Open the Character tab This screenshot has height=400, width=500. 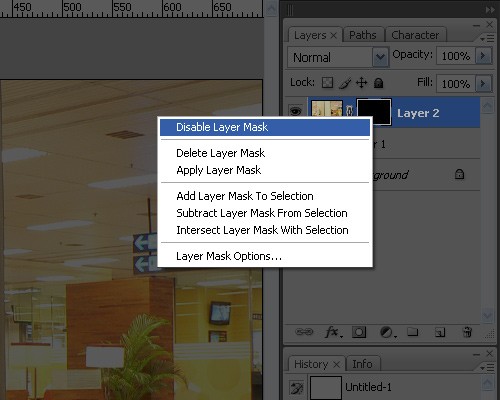coord(415,35)
